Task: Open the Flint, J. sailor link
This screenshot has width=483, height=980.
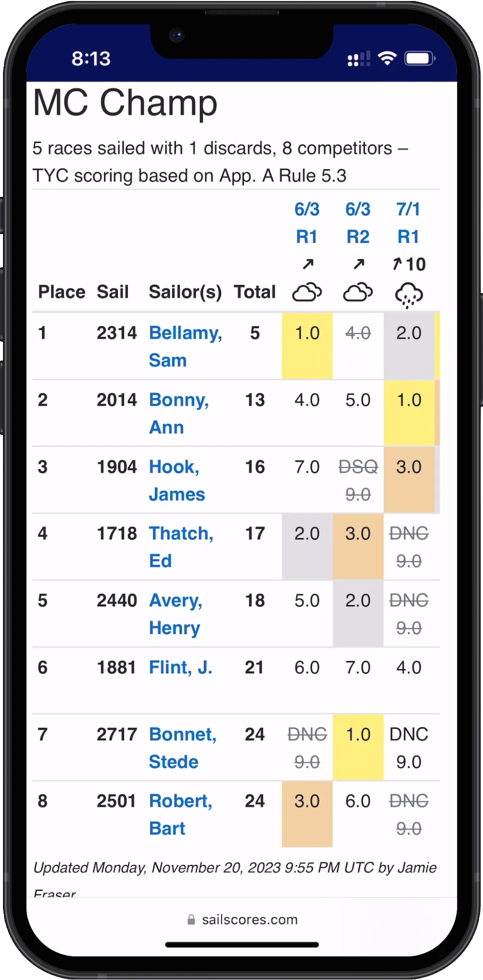Action: coord(181,668)
